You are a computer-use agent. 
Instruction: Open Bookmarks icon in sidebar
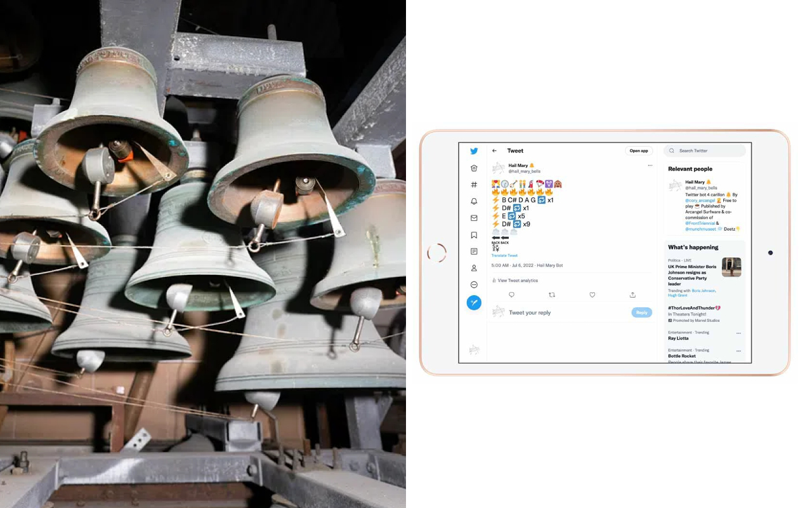(x=474, y=235)
